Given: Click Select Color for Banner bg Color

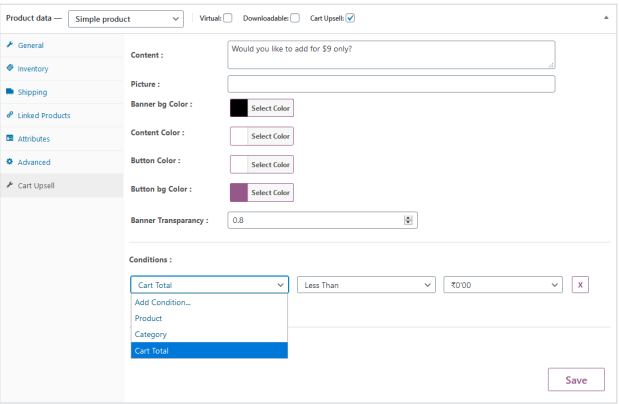Looking at the screenshot, I should tap(270, 108).
